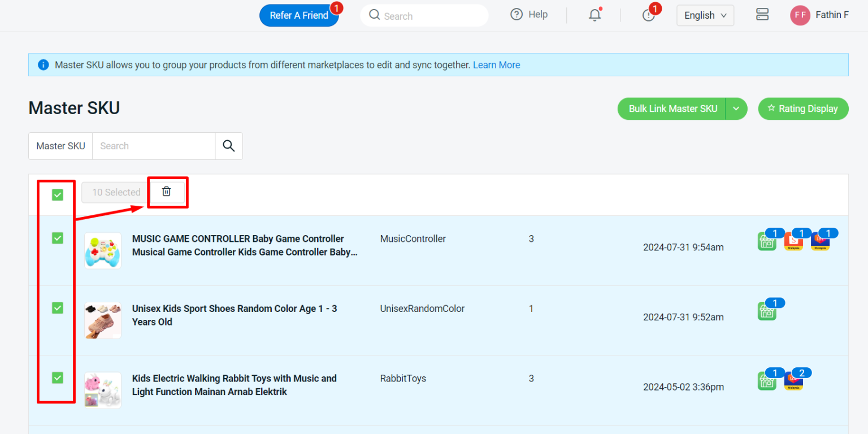868x434 pixels.
Task: Untick the RabbitToys row checkbox
Action: [x=57, y=377]
